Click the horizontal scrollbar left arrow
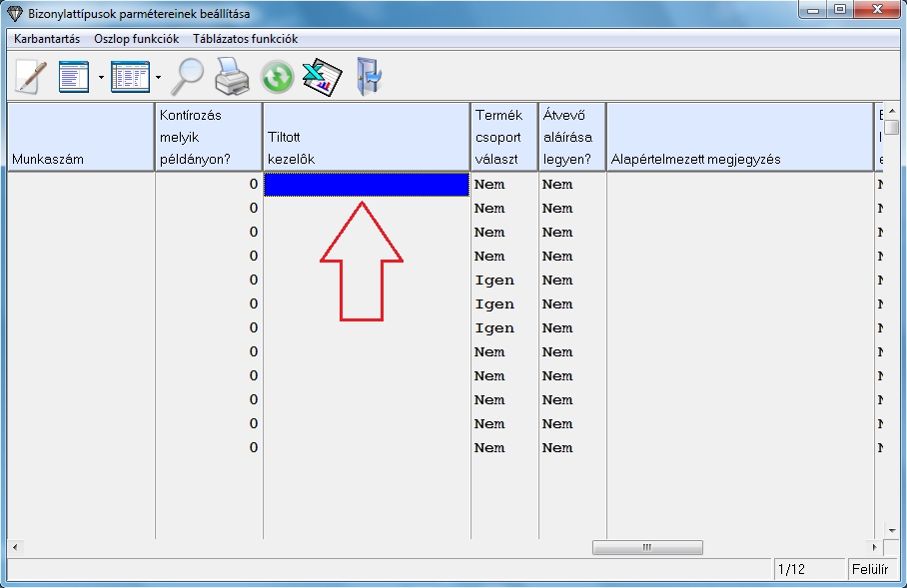Screen dimensions: 907x588 (14, 548)
